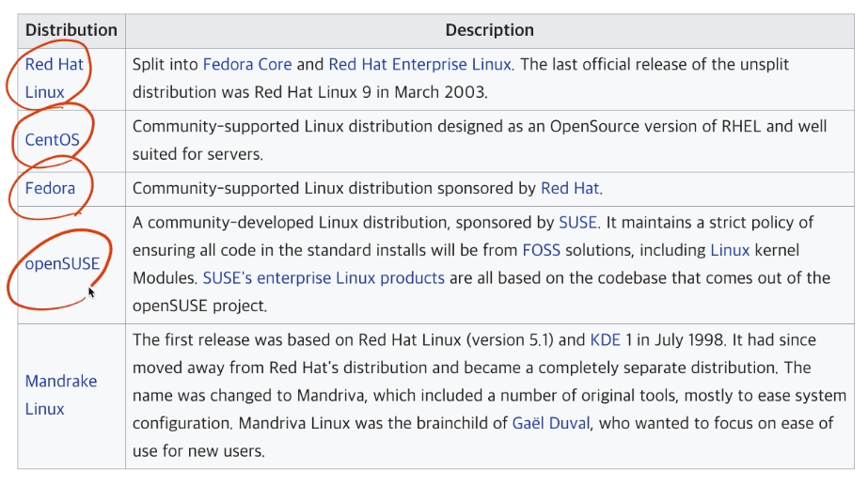This screenshot has height=486, width=868.
Task: Open the openSUSE distribution link
Action: (x=62, y=263)
